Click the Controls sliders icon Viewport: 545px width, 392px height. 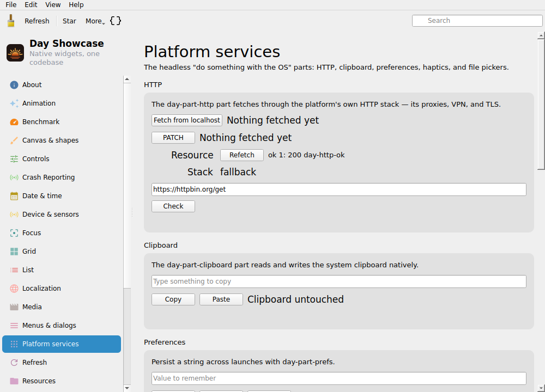pos(14,158)
